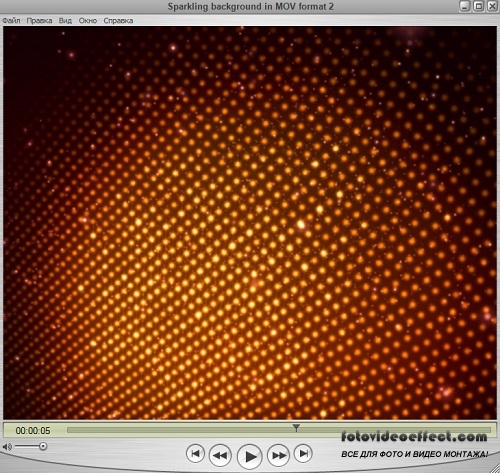
Task: Open the Вид menu
Action: pyautogui.click(x=65, y=21)
